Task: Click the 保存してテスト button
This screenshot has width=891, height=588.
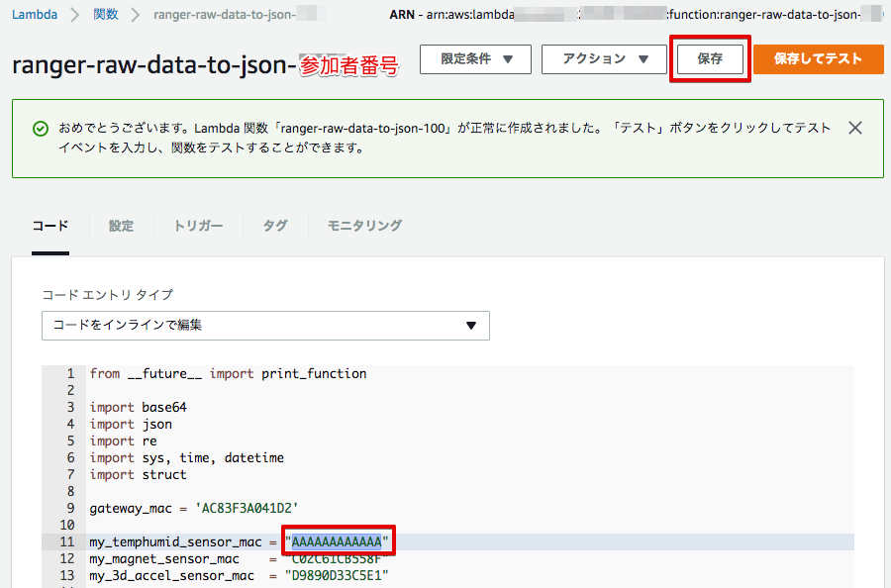Action: tap(819, 59)
